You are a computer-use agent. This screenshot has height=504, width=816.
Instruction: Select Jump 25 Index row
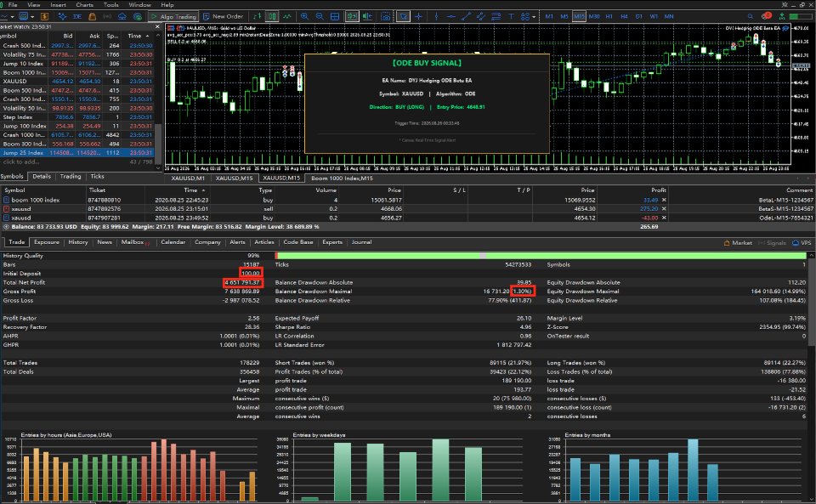(77, 153)
